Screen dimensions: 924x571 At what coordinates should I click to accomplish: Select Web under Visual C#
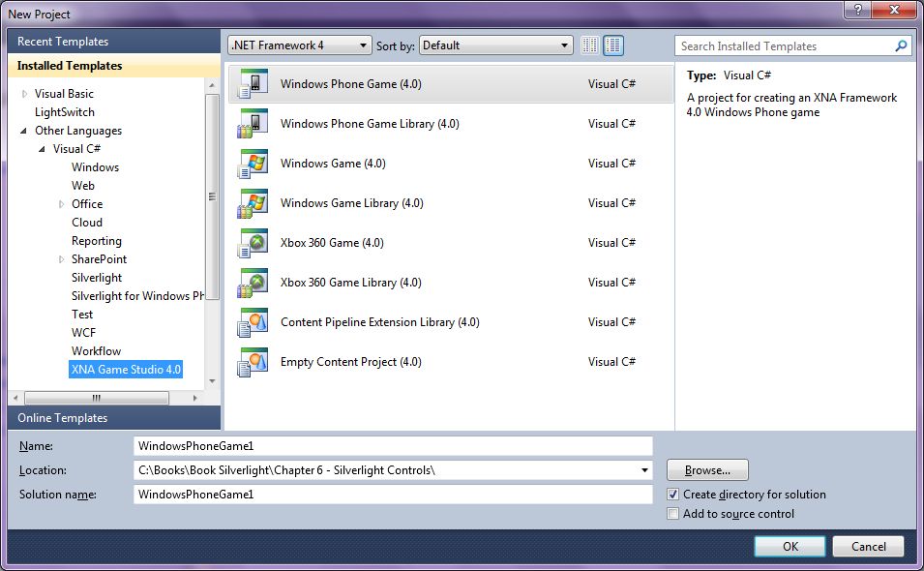83,186
